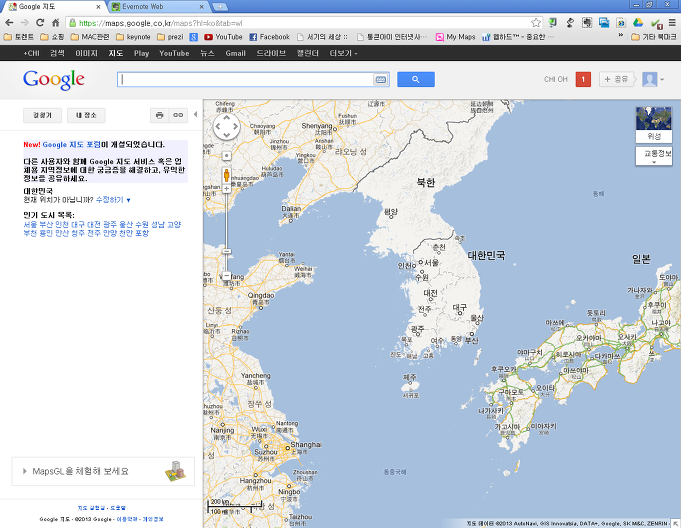
Task: Click the Google logo
Action: coord(53,80)
